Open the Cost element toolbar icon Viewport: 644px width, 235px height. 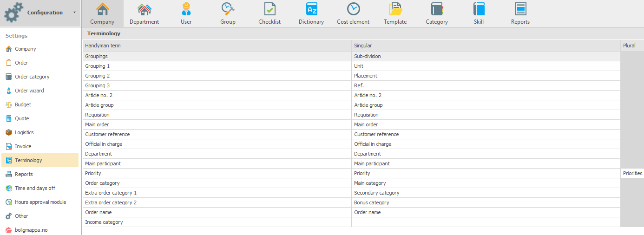tap(353, 13)
